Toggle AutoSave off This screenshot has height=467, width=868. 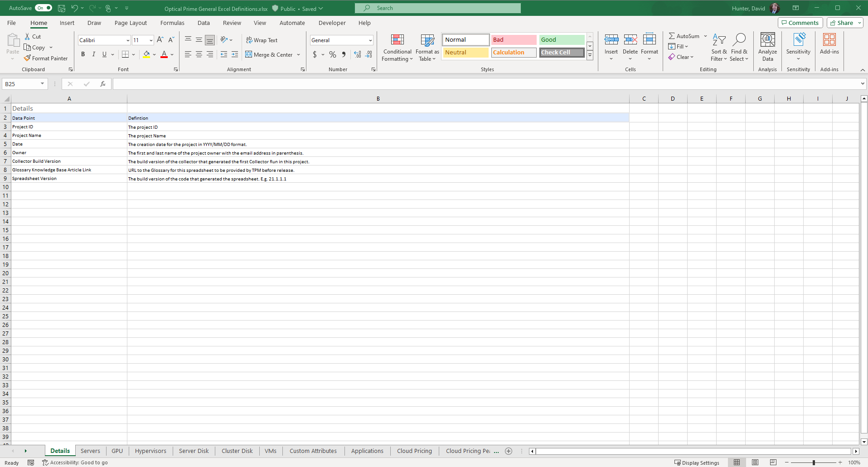coord(44,8)
